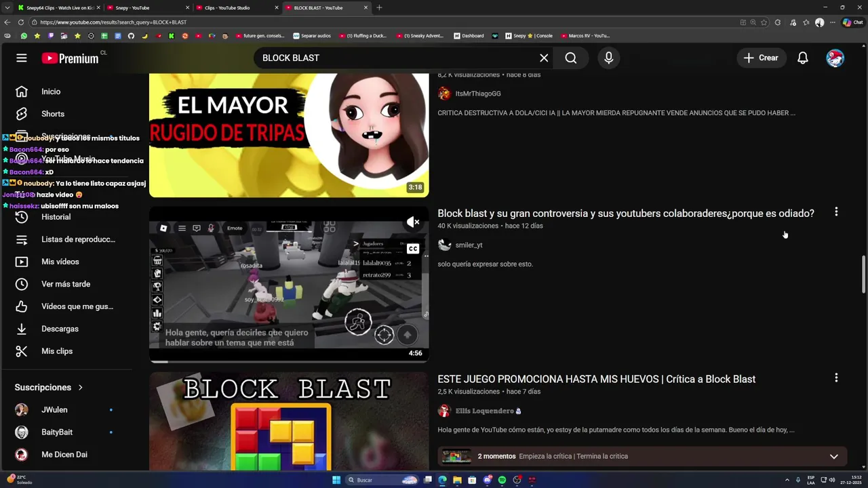Viewport: 868px width, 488px height.
Task: Open the Snepy Console bookmark
Action: [x=530, y=35]
